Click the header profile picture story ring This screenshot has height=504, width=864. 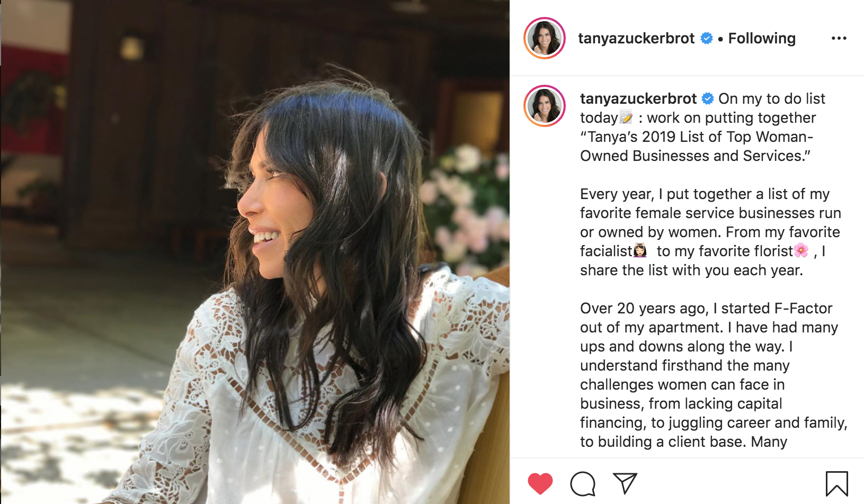pyautogui.click(x=545, y=38)
